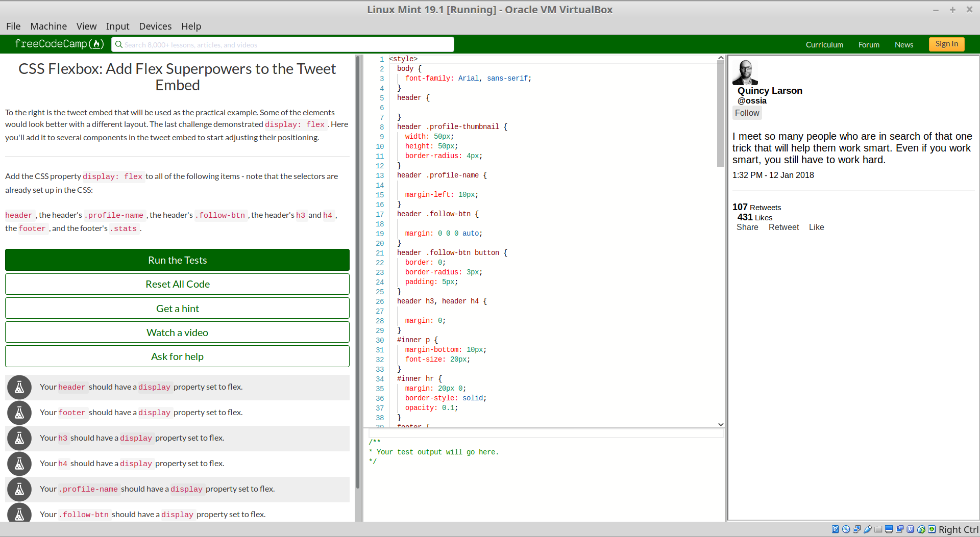Click the network adapters status icon
980x537 pixels.
[x=856, y=529]
